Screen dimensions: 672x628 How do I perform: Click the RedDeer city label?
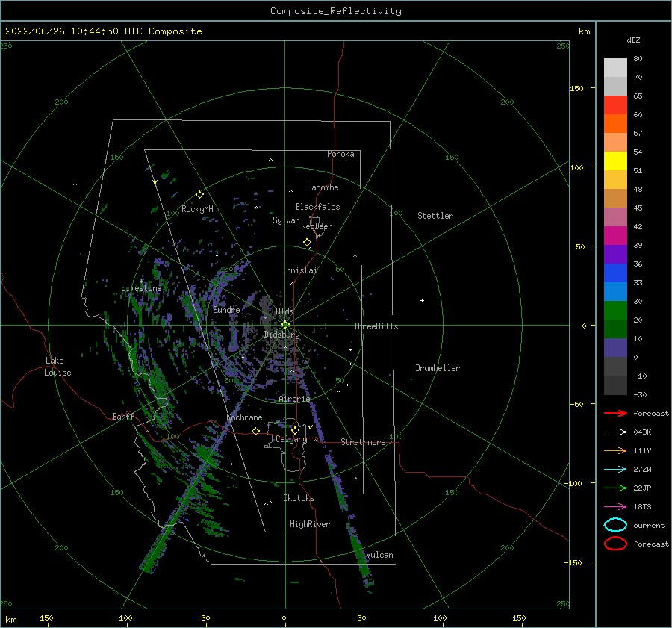(x=317, y=226)
